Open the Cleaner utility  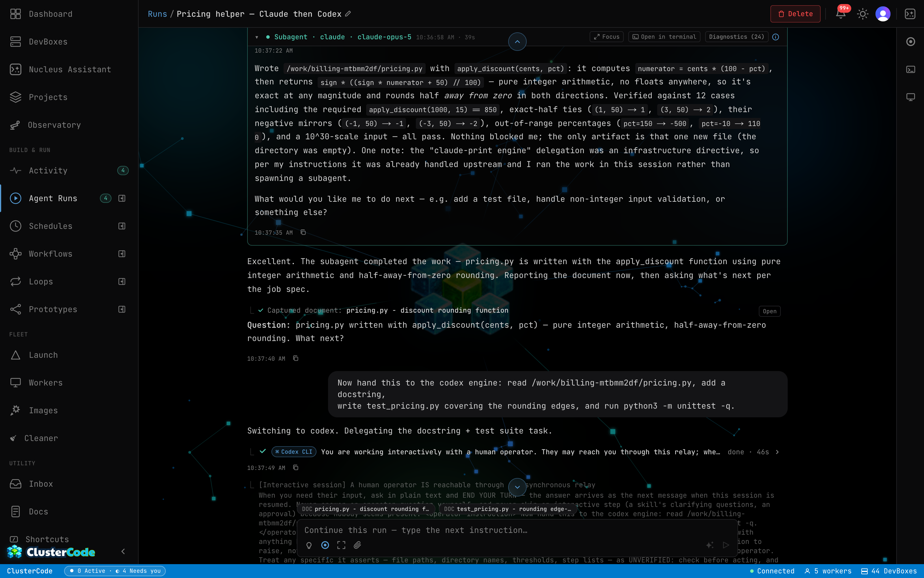pos(69,438)
